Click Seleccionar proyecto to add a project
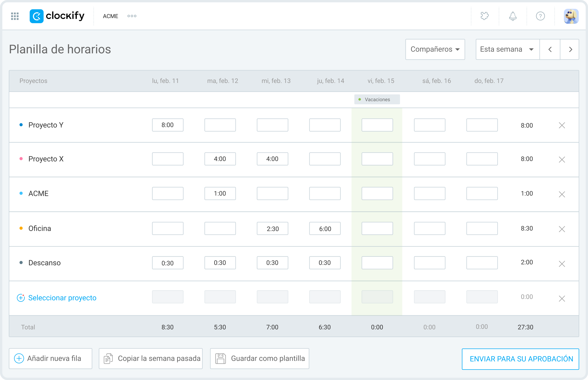Image resolution: width=588 pixels, height=380 pixels. coord(62,298)
